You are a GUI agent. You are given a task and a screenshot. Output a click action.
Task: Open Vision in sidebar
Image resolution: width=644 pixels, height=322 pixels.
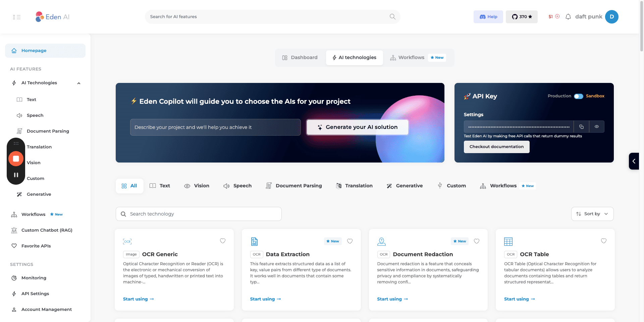(34, 163)
